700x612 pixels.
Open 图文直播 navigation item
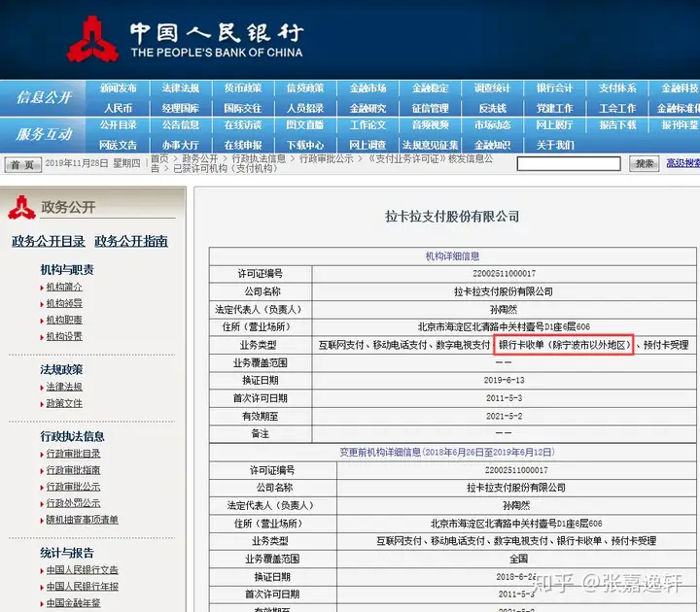305,125
